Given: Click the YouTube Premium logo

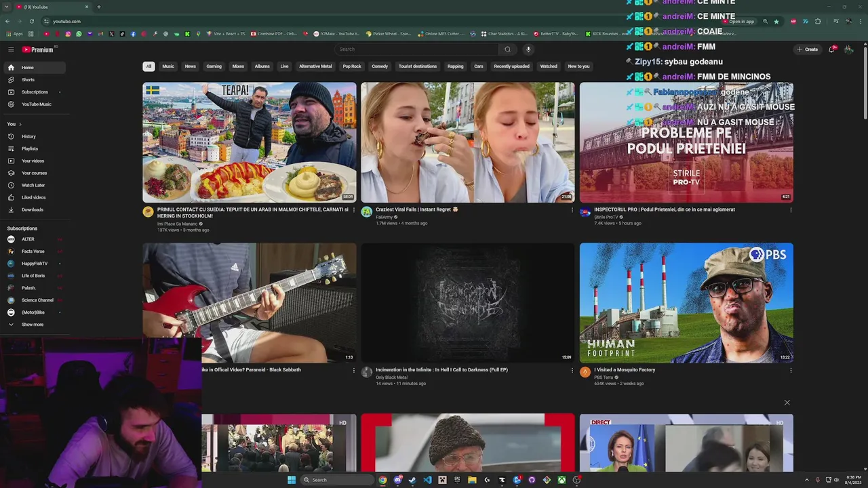Looking at the screenshot, I should (38, 49).
